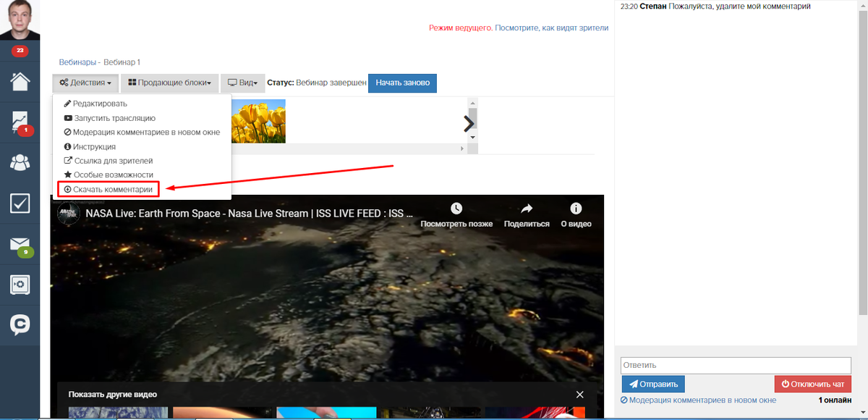Image resolution: width=868 pixels, height=420 pixels.
Task: Open notifications with red 23 badge
Action: (20, 51)
